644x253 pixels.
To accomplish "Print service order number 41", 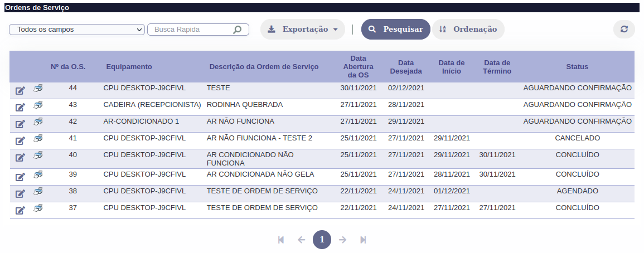I will [38, 138].
